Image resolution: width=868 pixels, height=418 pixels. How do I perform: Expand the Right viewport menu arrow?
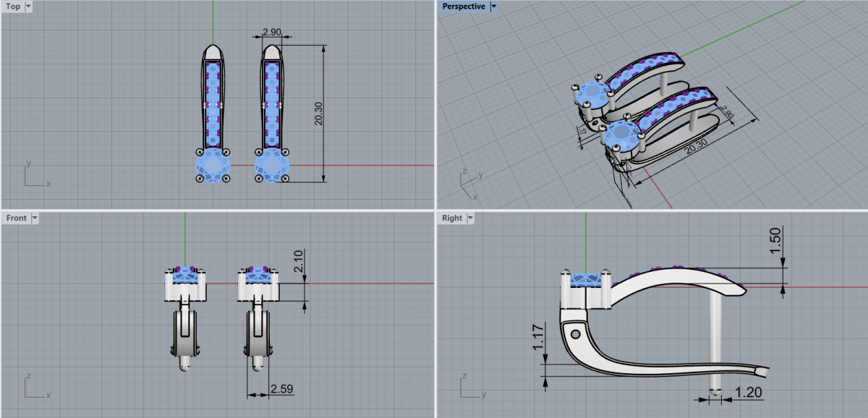[470, 218]
